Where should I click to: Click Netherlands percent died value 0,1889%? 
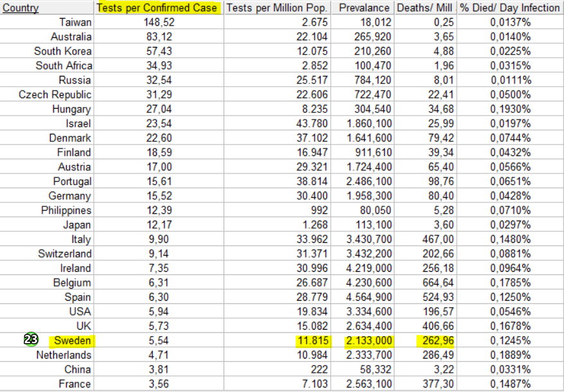click(510, 355)
